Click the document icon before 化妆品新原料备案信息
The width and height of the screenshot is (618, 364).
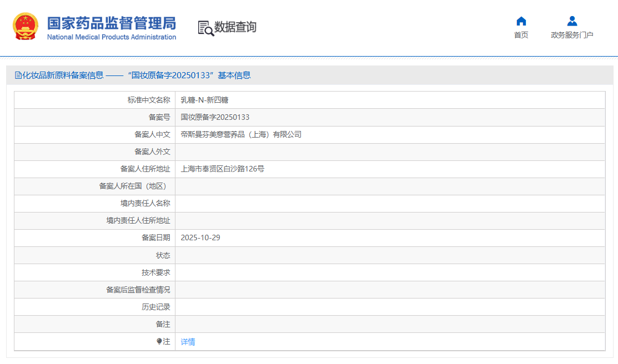point(18,75)
